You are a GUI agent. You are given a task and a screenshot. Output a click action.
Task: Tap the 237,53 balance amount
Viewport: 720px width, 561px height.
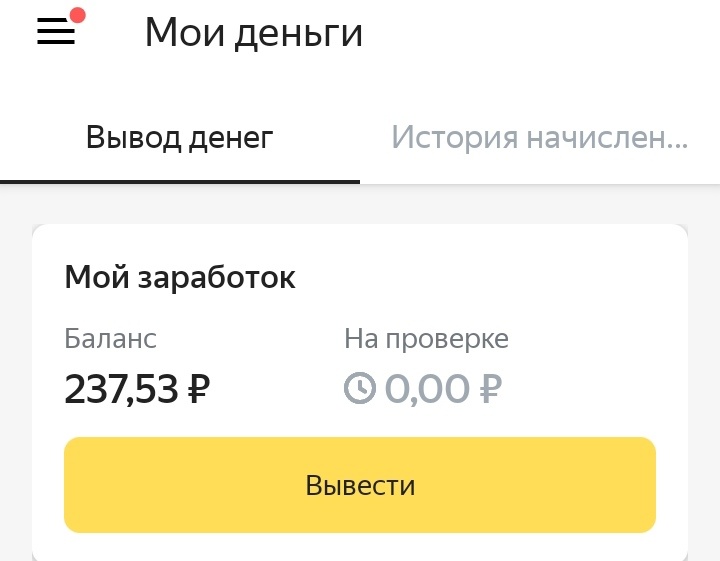[x=121, y=389]
